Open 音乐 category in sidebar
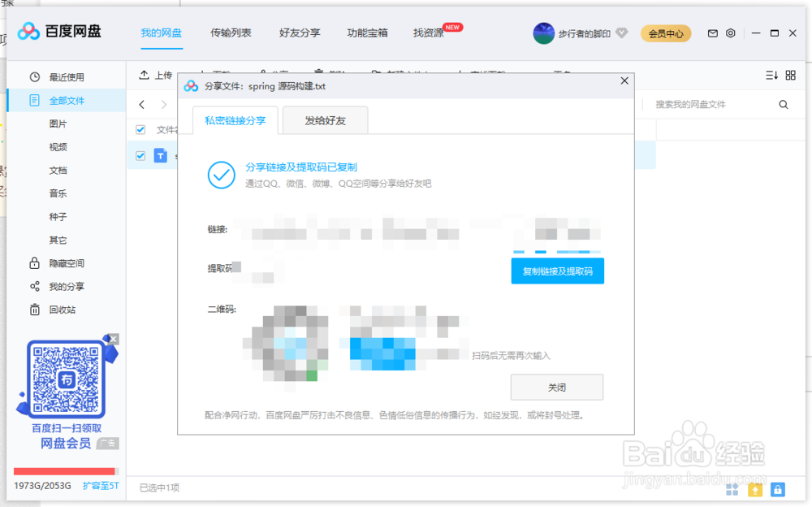The width and height of the screenshot is (812, 507). coord(58,193)
